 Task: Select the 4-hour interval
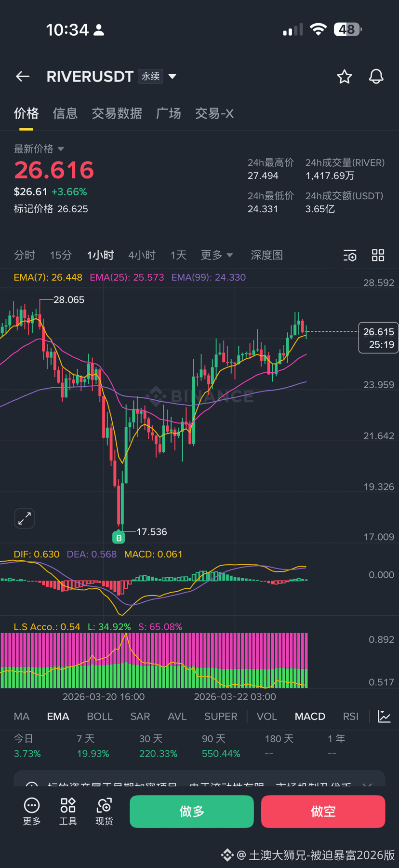pyautogui.click(x=142, y=255)
